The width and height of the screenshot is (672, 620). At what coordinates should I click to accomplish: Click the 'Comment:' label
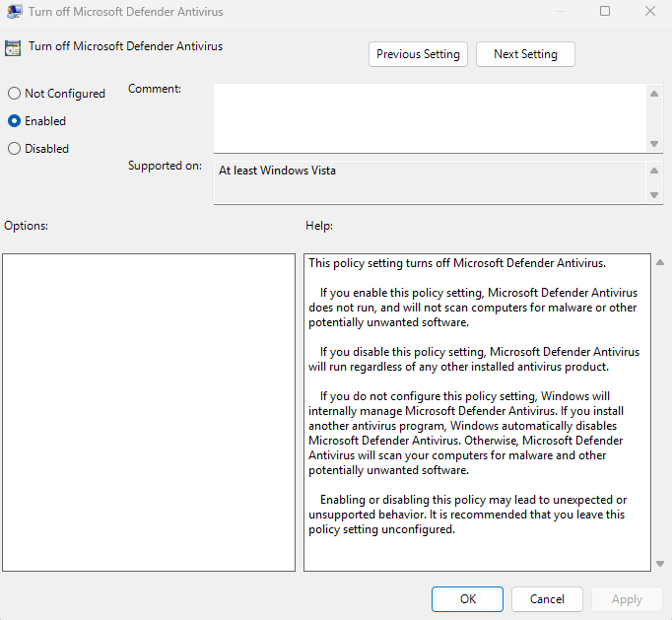click(x=155, y=89)
